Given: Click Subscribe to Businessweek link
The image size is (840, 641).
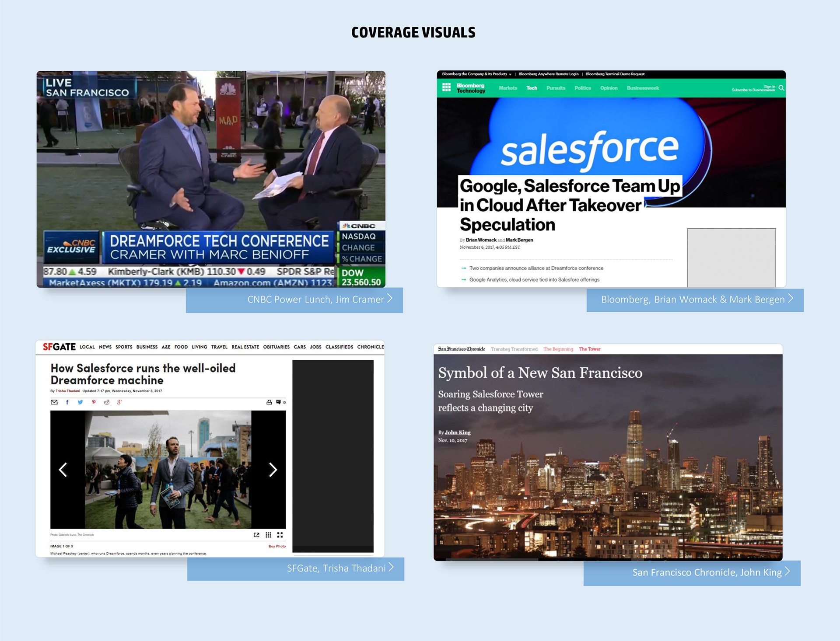Looking at the screenshot, I should (x=753, y=90).
